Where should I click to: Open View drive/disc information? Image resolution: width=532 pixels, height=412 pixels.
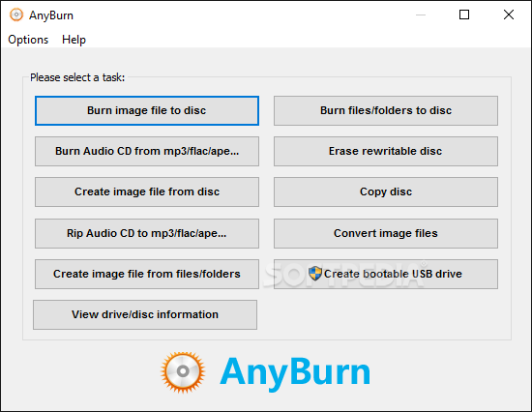pos(145,314)
